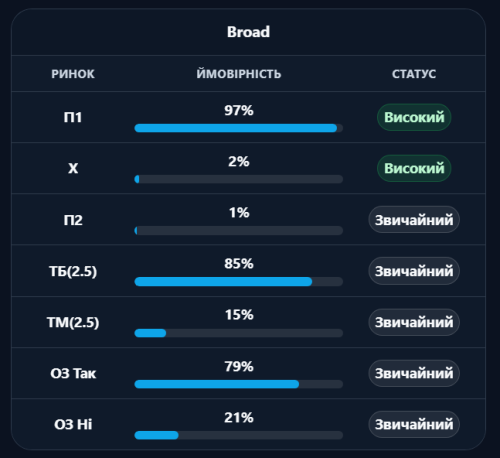Click Звичайний status for ОЗ Ні

(414, 424)
